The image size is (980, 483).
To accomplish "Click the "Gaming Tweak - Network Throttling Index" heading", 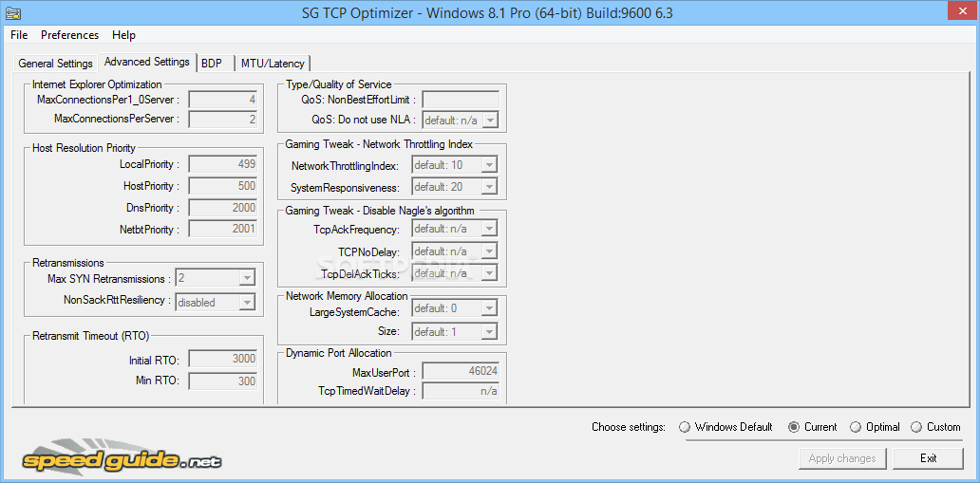I will pyautogui.click(x=379, y=143).
